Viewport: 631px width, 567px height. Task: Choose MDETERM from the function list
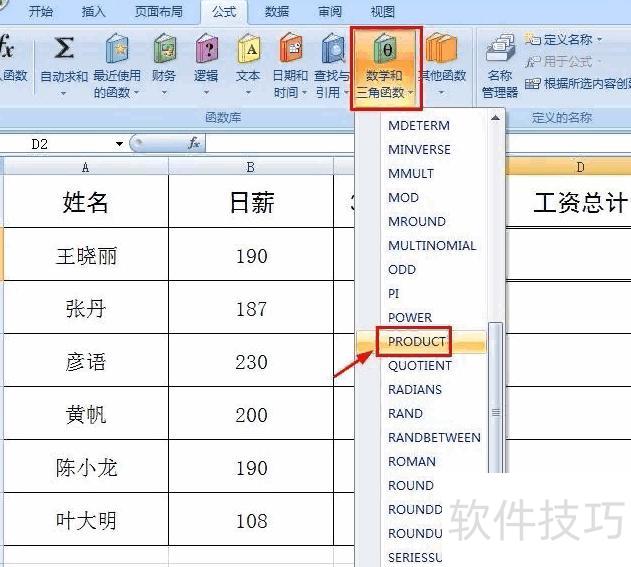[x=419, y=126]
